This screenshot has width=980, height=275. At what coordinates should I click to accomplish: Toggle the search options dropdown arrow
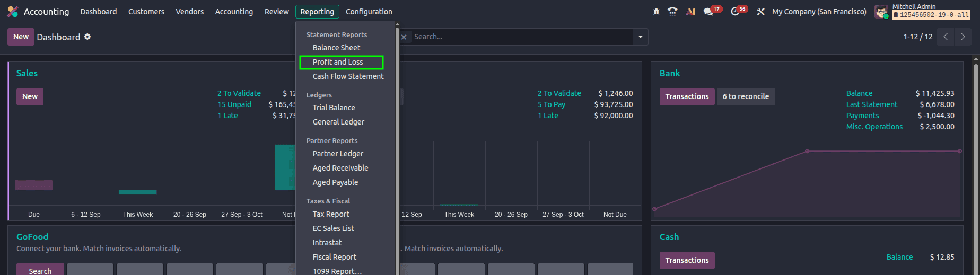(641, 37)
